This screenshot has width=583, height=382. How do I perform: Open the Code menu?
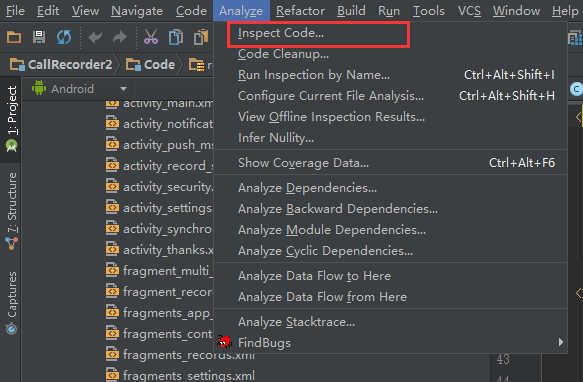pos(191,11)
